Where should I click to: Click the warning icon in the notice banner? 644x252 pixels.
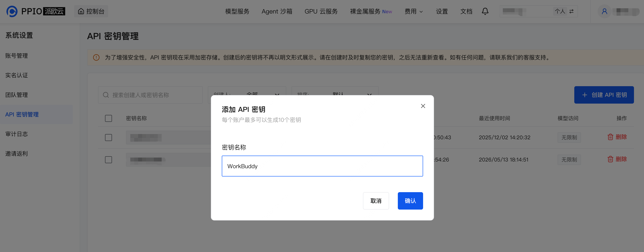click(x=96, y=57)
